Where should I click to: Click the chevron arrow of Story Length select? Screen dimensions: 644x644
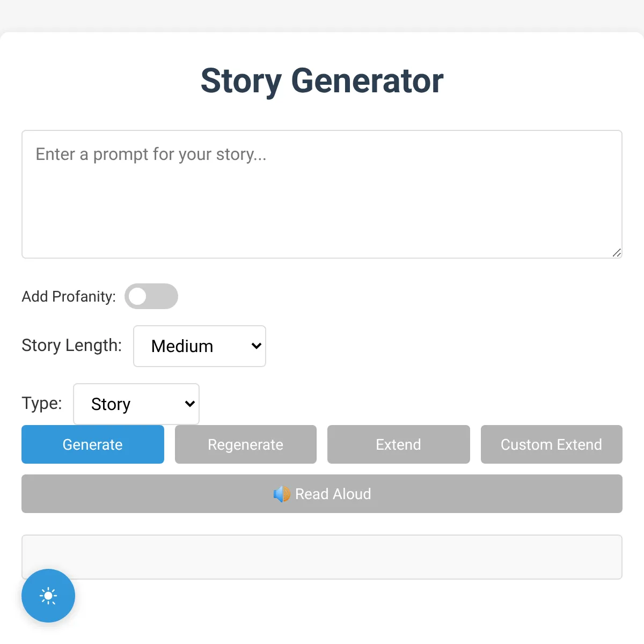[257, 346]
